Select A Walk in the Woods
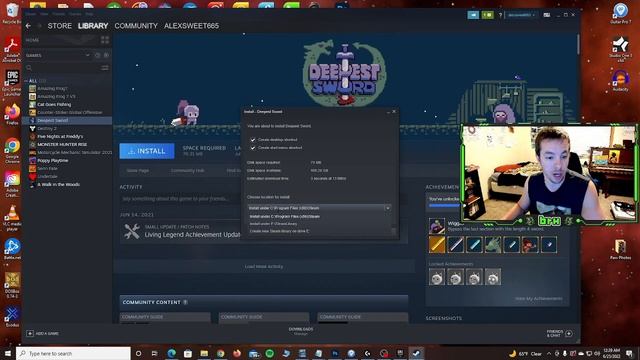The height and width of the screenshot is (360, 640). (58, 184)
